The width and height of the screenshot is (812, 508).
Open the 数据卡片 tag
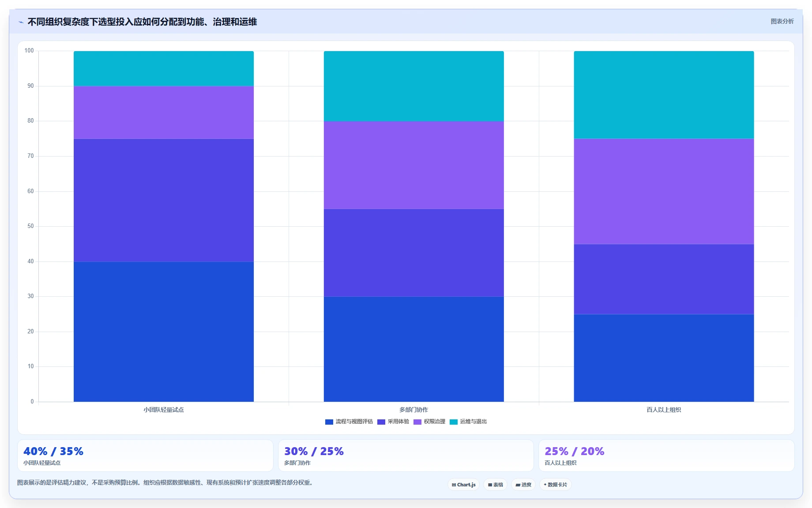click(555, 485)
